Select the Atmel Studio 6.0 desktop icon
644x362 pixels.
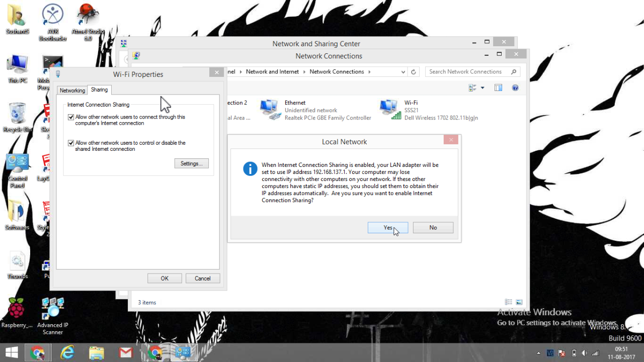[x=88, y=23]
